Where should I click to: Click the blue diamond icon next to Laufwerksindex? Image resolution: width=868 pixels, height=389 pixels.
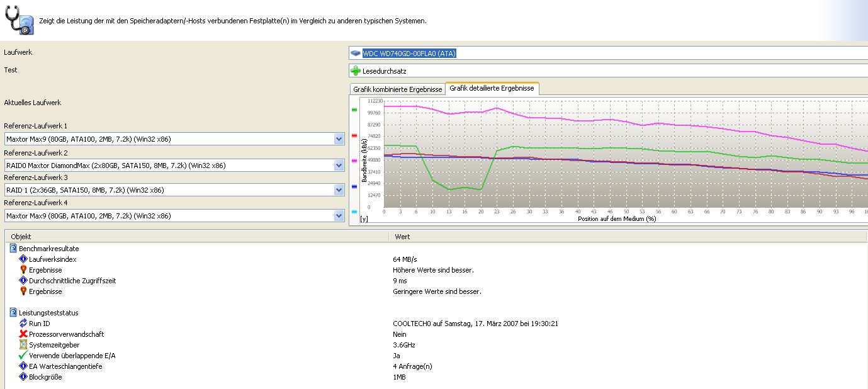coord(23,259)
